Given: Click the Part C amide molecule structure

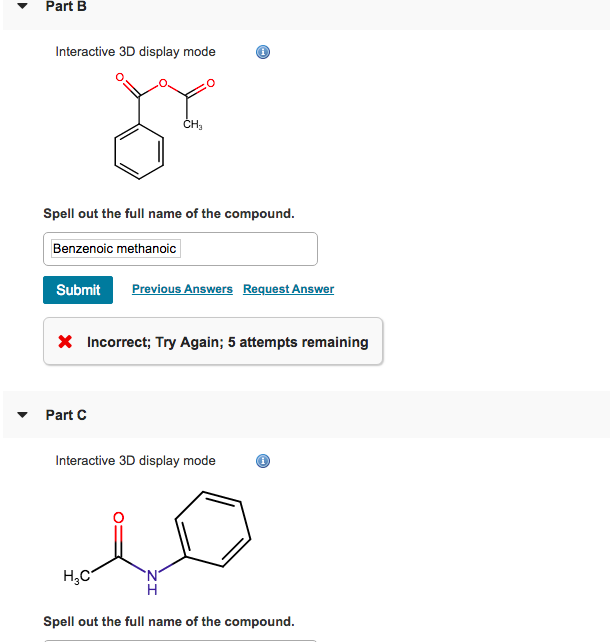Looking at the screenshot, I should point(157,543).
